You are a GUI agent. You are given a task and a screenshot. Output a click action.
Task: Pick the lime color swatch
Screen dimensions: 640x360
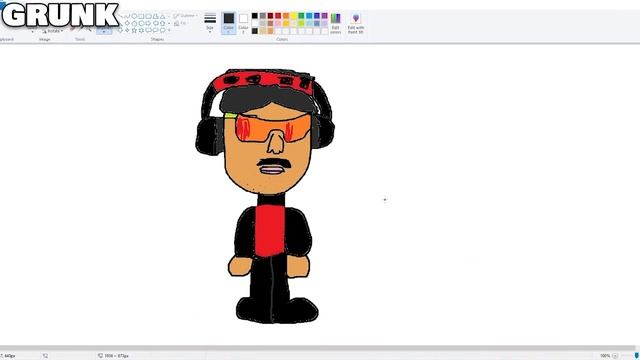301,23
